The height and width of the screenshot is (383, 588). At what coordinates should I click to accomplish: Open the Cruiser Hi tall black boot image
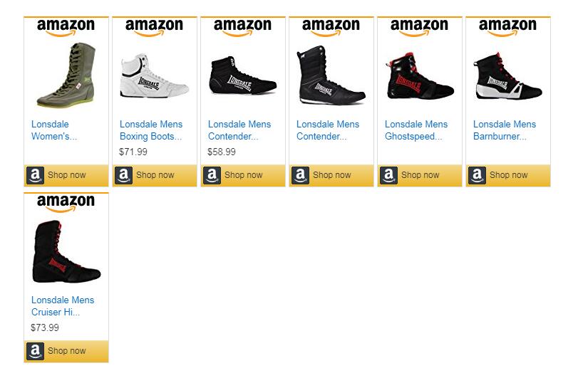click(66, 252)
